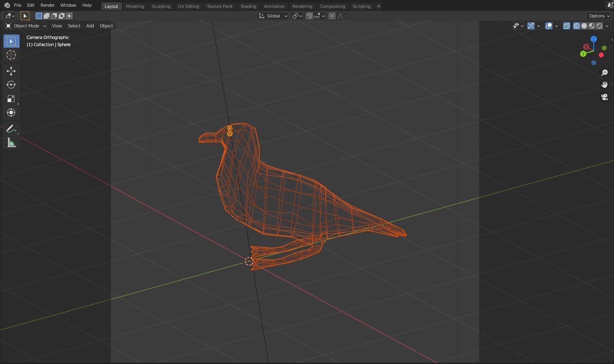Choose the extend selection mode icon
This screenshot has height=364, width=614.
pyautogui.click(x=47, y=16)
